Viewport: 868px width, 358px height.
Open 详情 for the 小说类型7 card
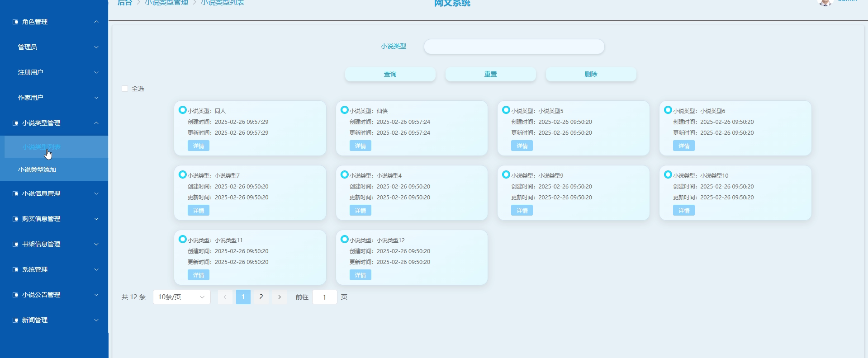coord(199,211)
